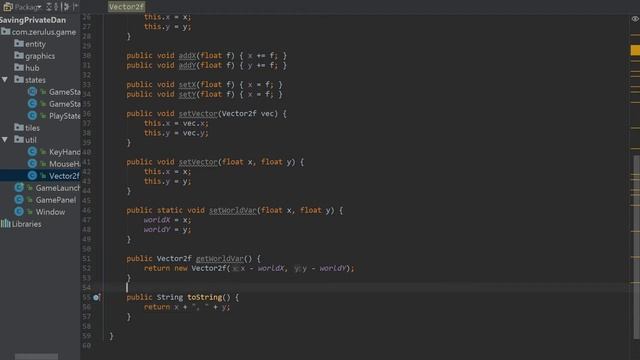Open the com.zerulus.game package
The width and height of the screenshot is (640, 360).
44,32
